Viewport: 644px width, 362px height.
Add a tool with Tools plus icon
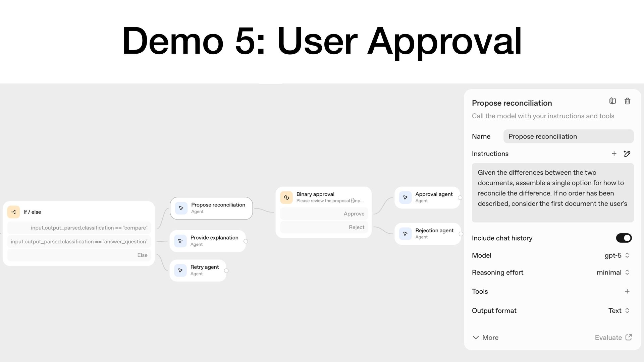point(627,291)
